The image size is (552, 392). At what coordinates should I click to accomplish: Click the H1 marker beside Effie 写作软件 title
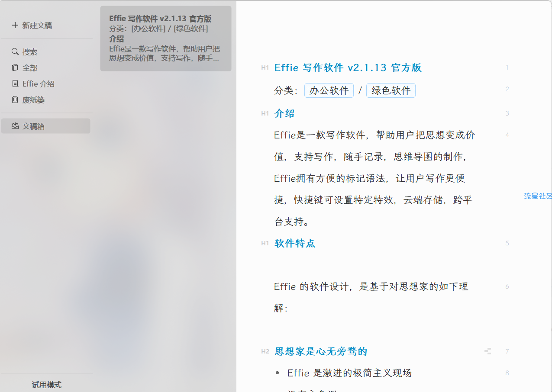pyautogui.click(x=265, y=68)
